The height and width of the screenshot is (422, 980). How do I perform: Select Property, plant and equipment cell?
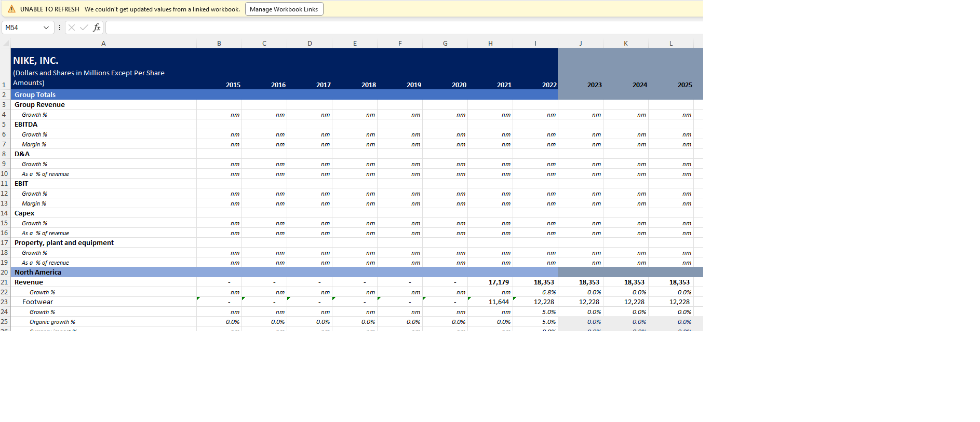[104, 242]
